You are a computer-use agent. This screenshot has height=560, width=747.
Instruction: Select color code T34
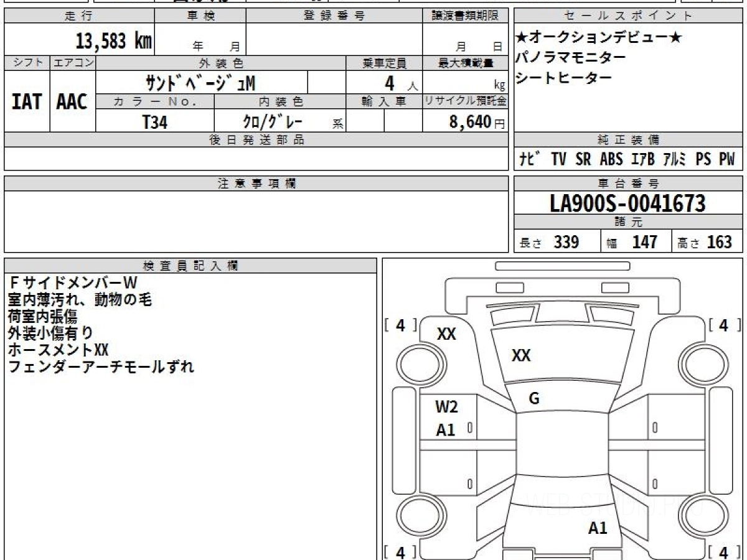pos(155,122)
